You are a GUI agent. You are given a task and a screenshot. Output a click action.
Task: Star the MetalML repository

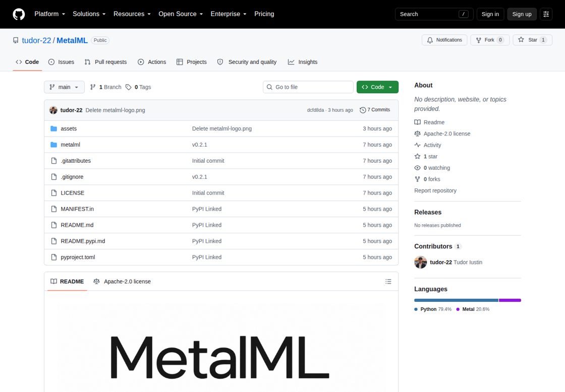coord(532,40)
